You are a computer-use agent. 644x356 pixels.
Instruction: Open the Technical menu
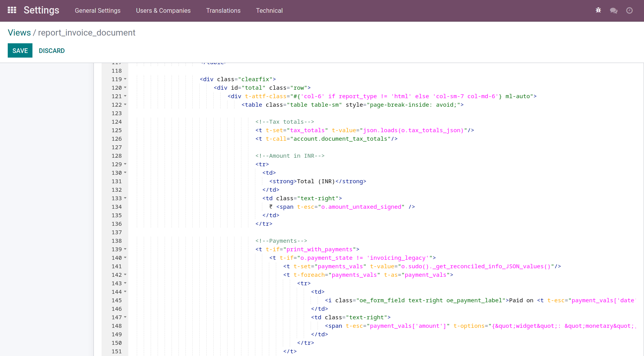coord(269,10)
